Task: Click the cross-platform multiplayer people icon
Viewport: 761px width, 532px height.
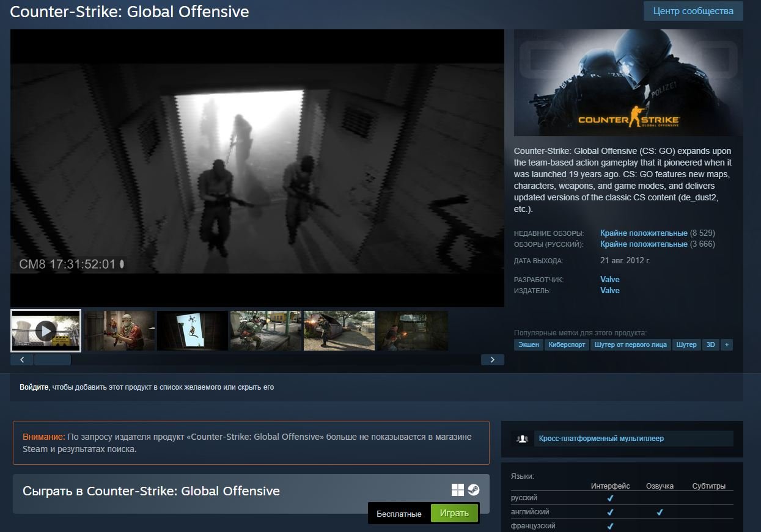Action: pyautogui.click(x=523, y=439)
